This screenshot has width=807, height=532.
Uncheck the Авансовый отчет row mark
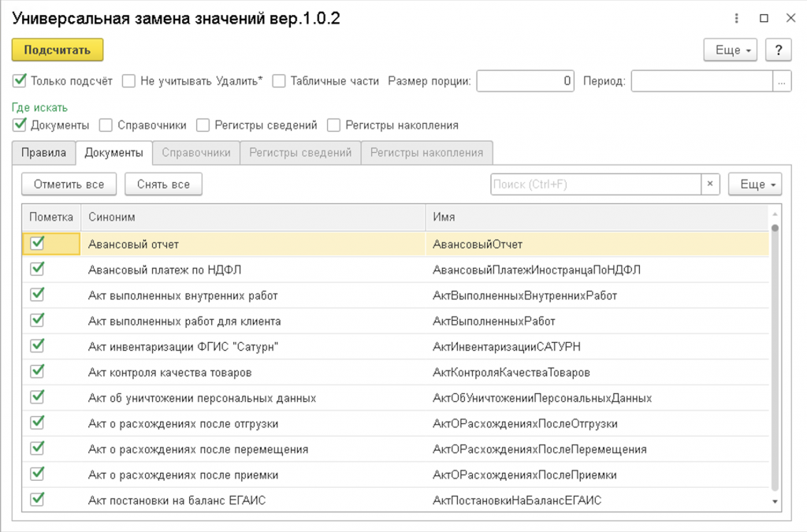(37, 243)
